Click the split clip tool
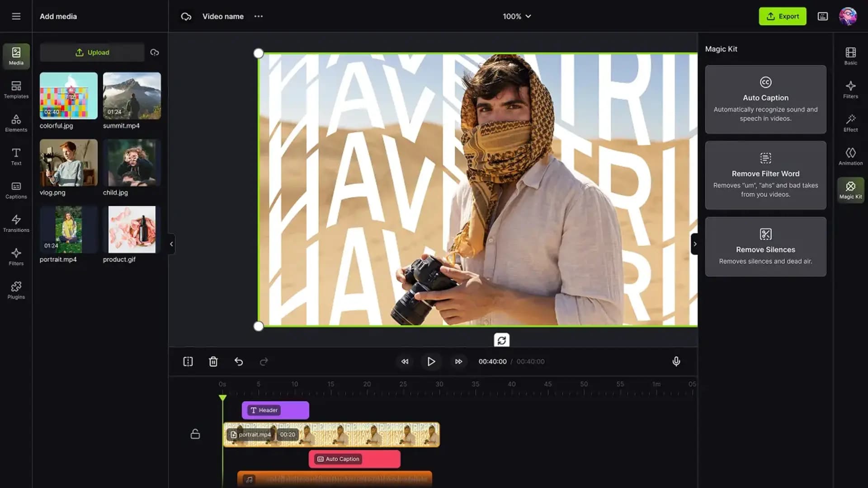 [188, 361]
